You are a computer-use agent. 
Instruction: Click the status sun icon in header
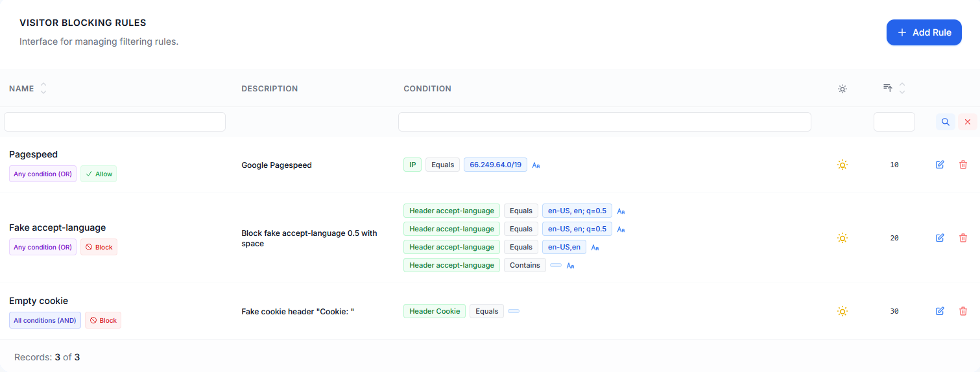(x=842, y=89)
